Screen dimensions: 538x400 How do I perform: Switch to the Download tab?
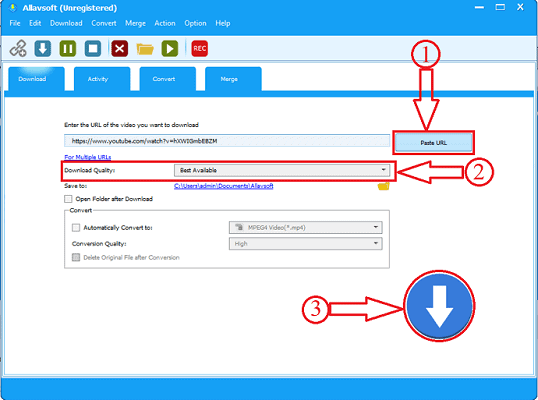point(36,79)
